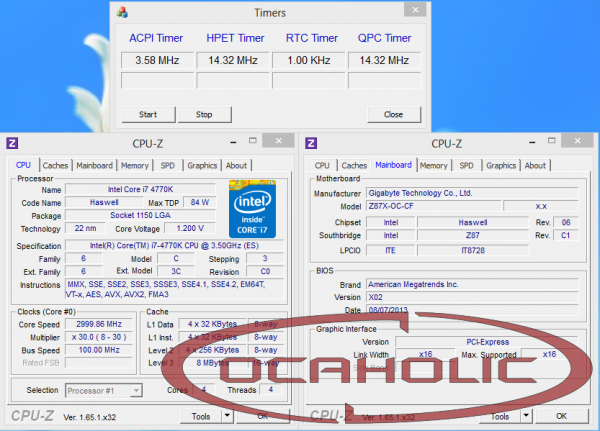Select Mainboard tab in right CPU-Z window

[393, 165]
